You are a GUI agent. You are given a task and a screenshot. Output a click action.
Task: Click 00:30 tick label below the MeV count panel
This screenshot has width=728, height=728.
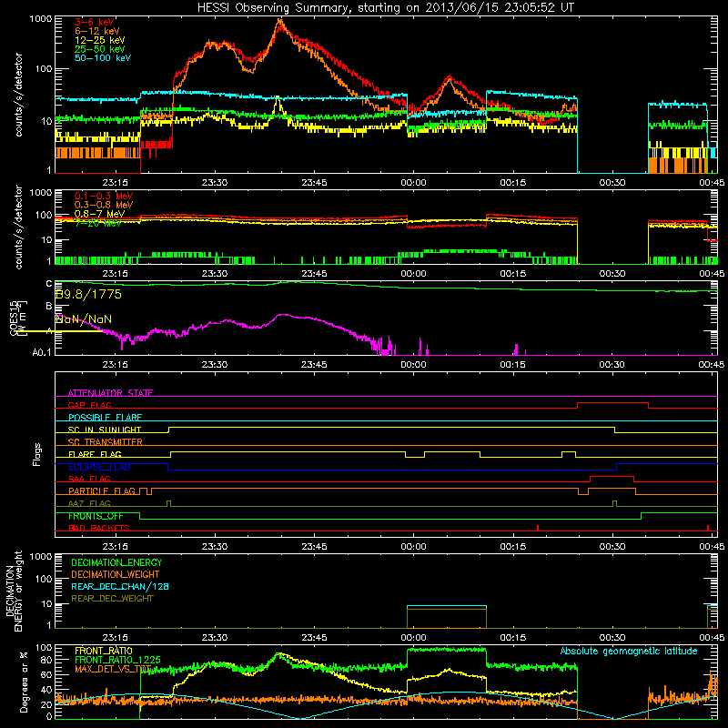[612, 274]
